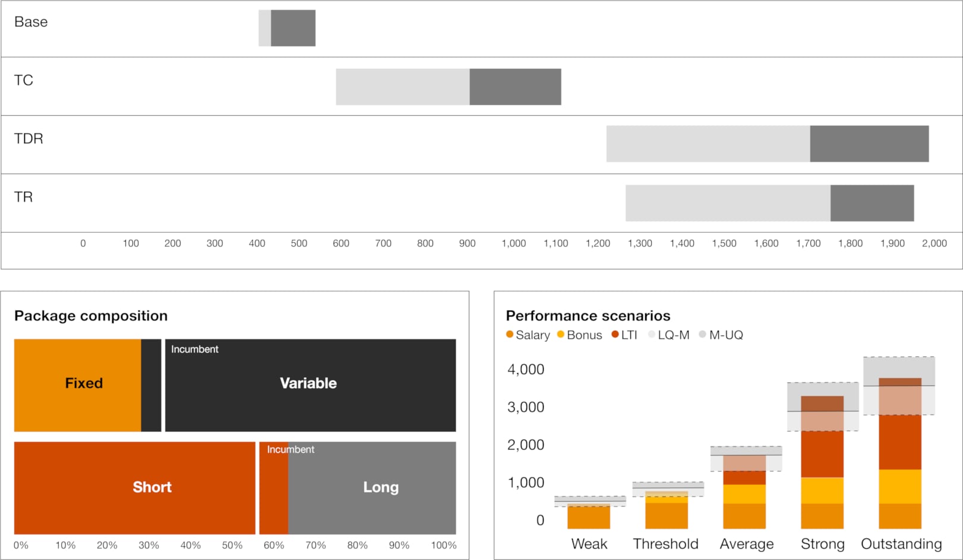Click the Performance scenarios heading
Viewport: 963px width, 560px height.
(588, 316)
